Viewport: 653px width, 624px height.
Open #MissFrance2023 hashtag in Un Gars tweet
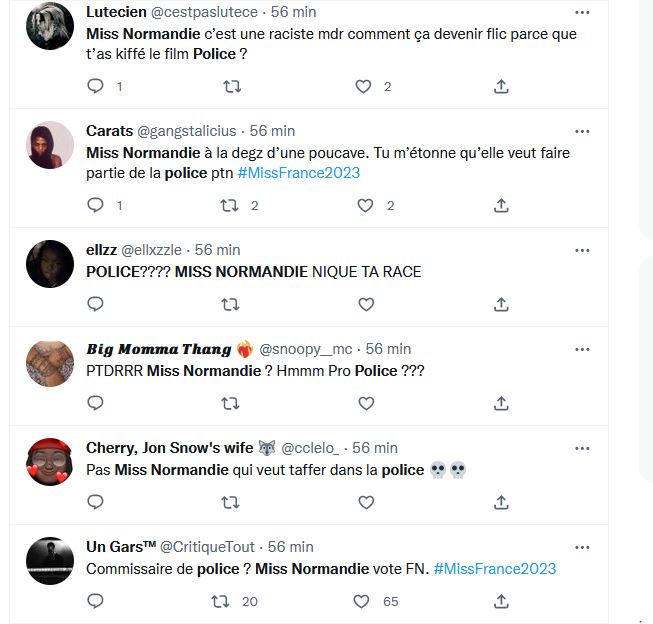pos(495,569)
